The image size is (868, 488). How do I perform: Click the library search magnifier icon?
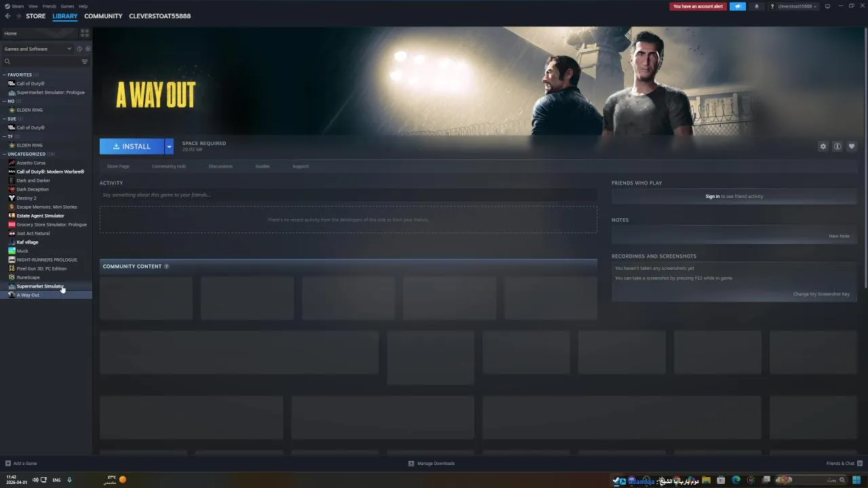coord(7,62)
